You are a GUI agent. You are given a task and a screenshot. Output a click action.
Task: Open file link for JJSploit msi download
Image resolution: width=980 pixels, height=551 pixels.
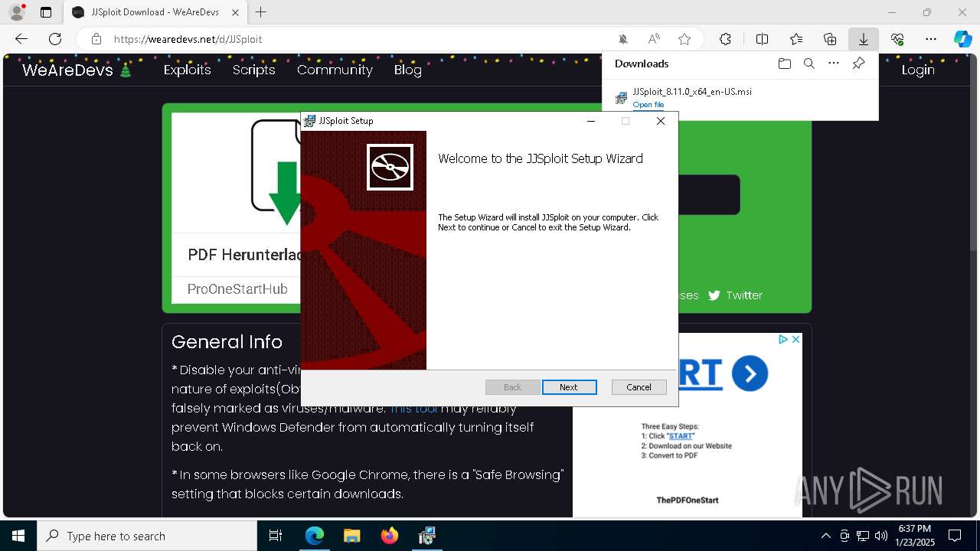648,105
